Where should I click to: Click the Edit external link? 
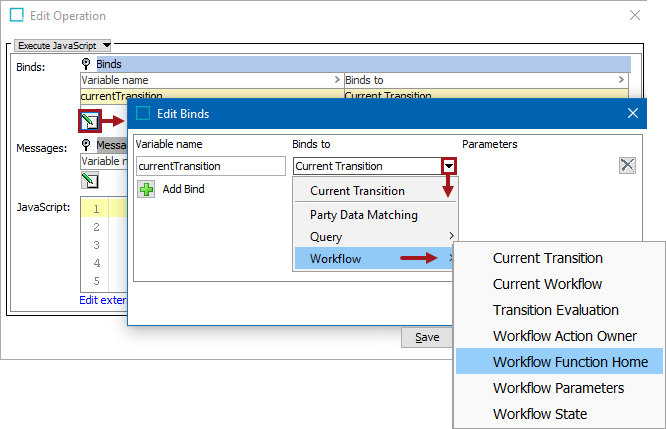(x=103, y=300)
